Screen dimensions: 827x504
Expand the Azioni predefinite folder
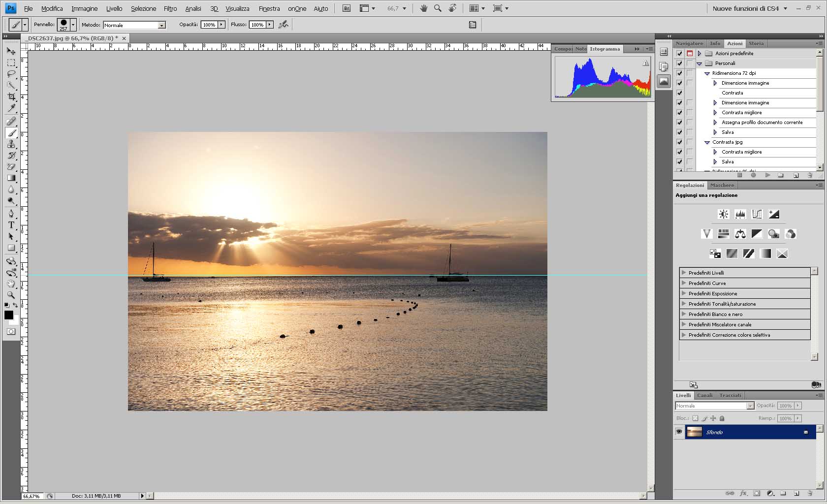[x=699, y=53]
